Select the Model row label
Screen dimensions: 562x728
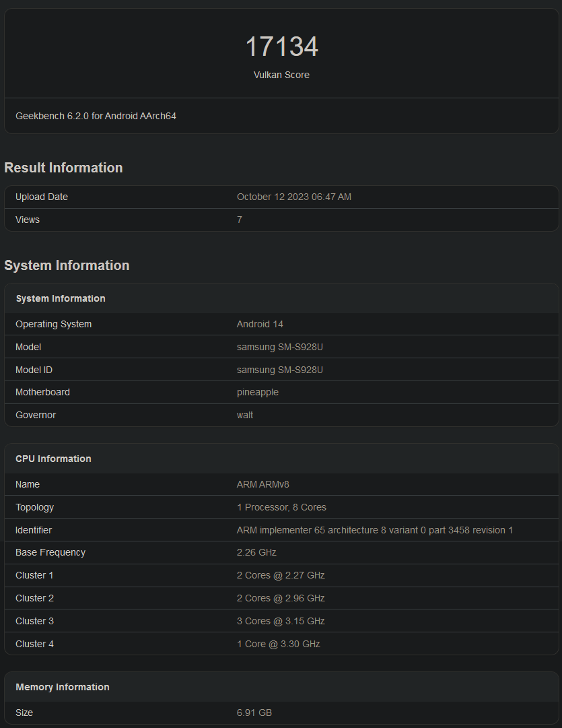tap(28, 347)
